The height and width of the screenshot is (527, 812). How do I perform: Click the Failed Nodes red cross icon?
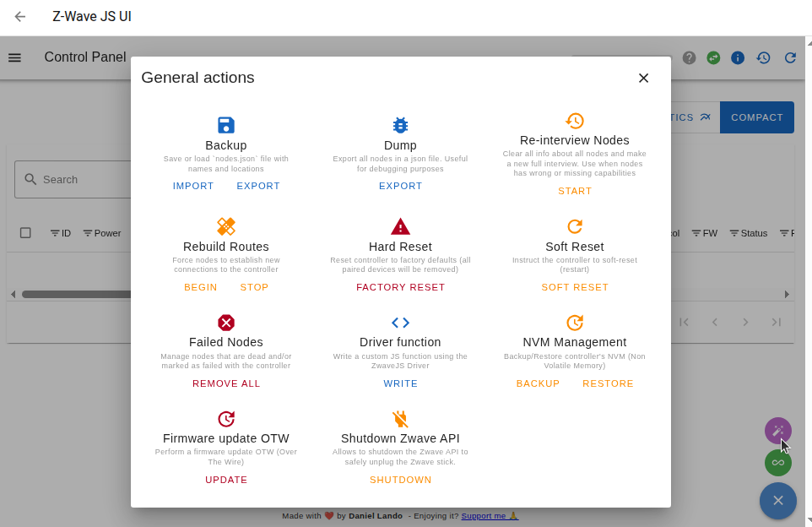tap(225, 323)
